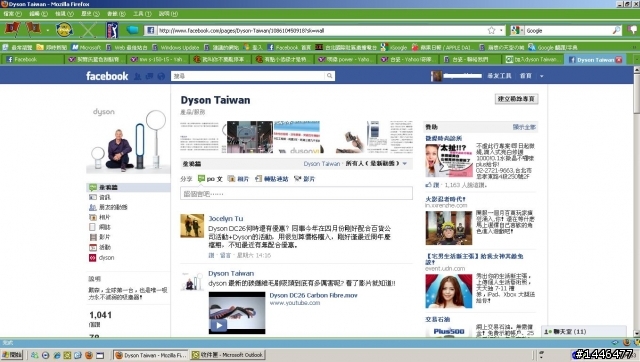Click Facebook search magnifier button
The height and width of the screenshot is (362, 640).
tap(330, 76)
